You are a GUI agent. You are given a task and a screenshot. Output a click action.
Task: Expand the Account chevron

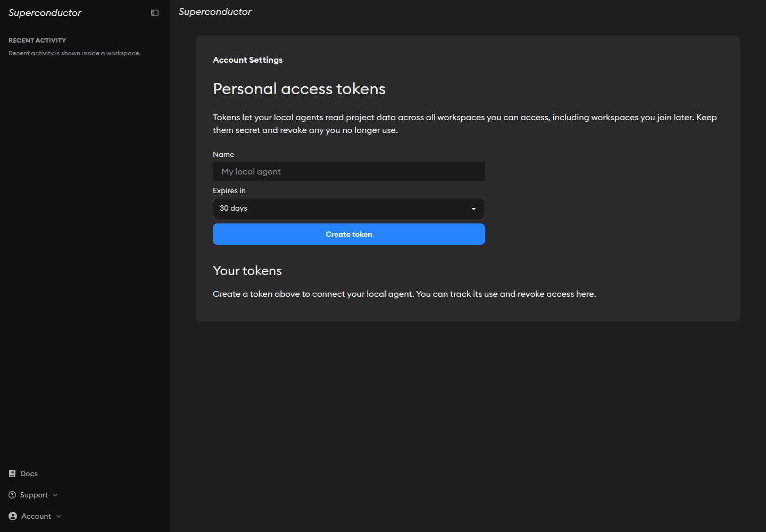(59, 516)
